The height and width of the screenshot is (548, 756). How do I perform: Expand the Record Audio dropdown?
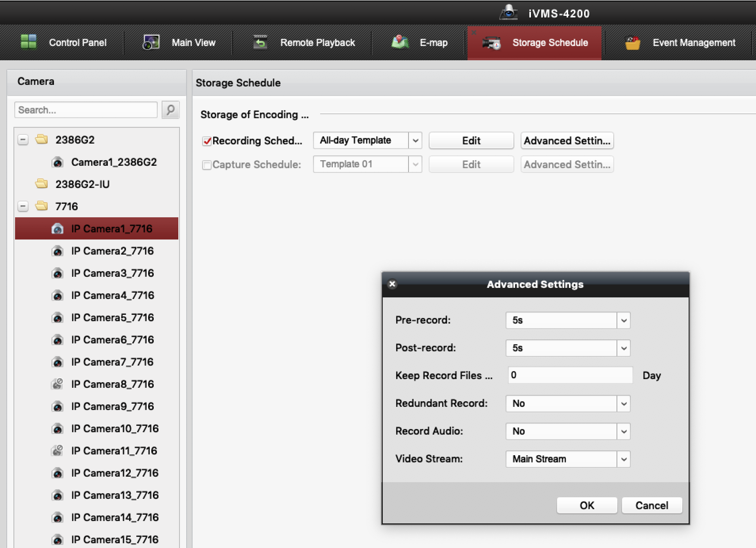623,431
